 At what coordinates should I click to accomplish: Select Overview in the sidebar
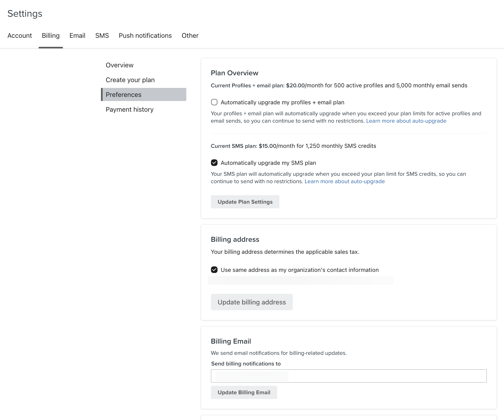coord(119,65)
